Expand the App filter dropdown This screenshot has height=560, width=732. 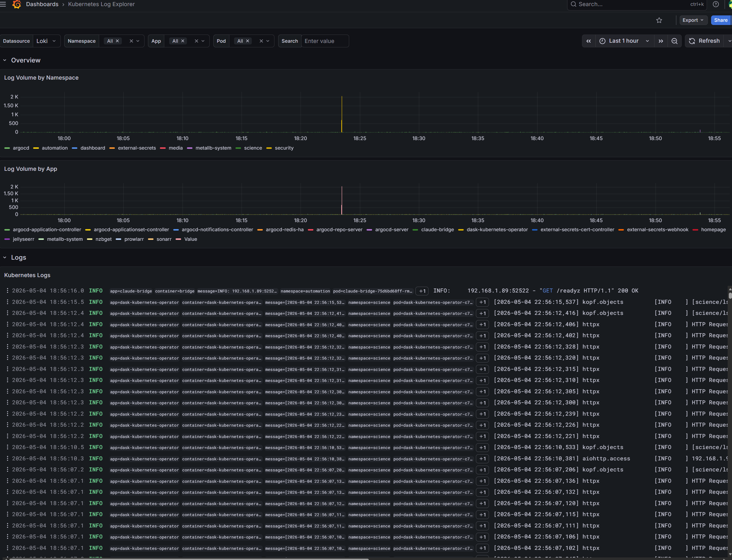[x=203, y=41]
